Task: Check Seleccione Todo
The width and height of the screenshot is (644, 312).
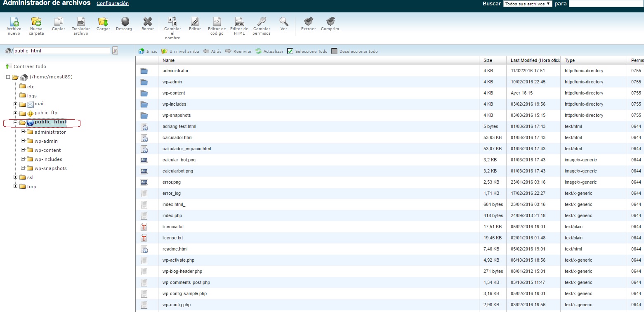Action: [307, 51]
